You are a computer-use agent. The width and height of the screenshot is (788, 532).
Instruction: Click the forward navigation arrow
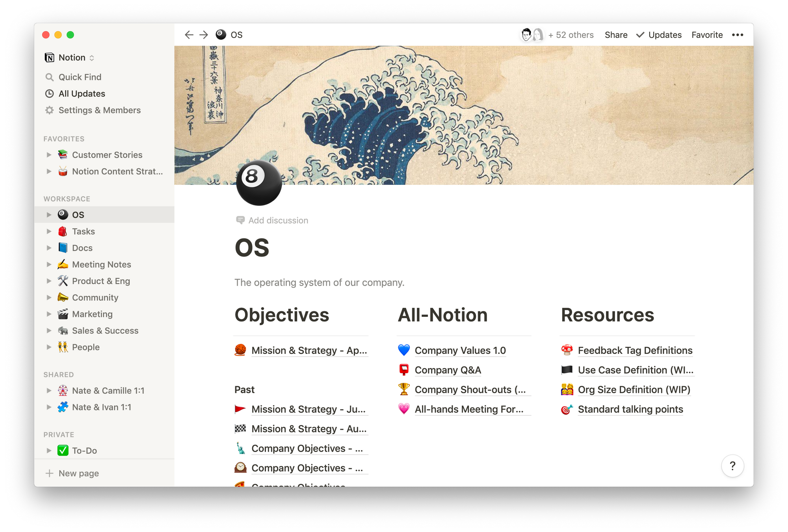pyautogui.click(x=204, y=35)
